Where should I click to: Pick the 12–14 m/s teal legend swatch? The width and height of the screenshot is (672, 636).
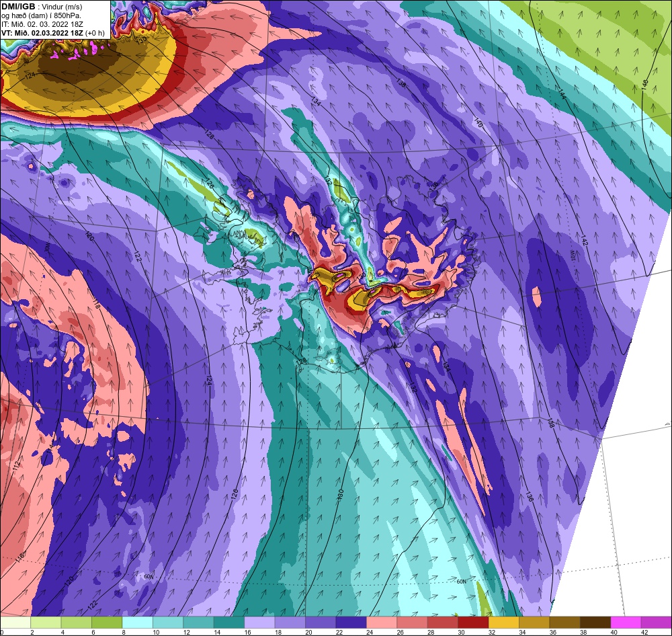click(x=198, y=622)
